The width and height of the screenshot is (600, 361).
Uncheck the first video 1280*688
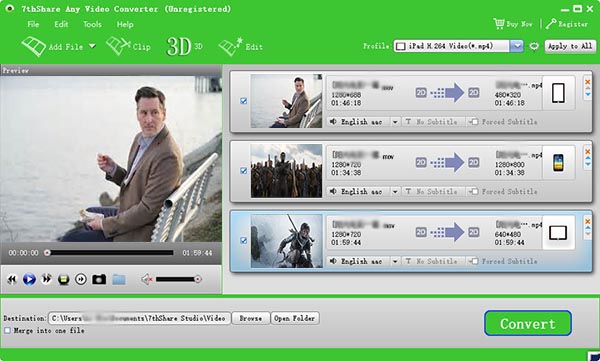pyautogui.click(x=243, y=101)
